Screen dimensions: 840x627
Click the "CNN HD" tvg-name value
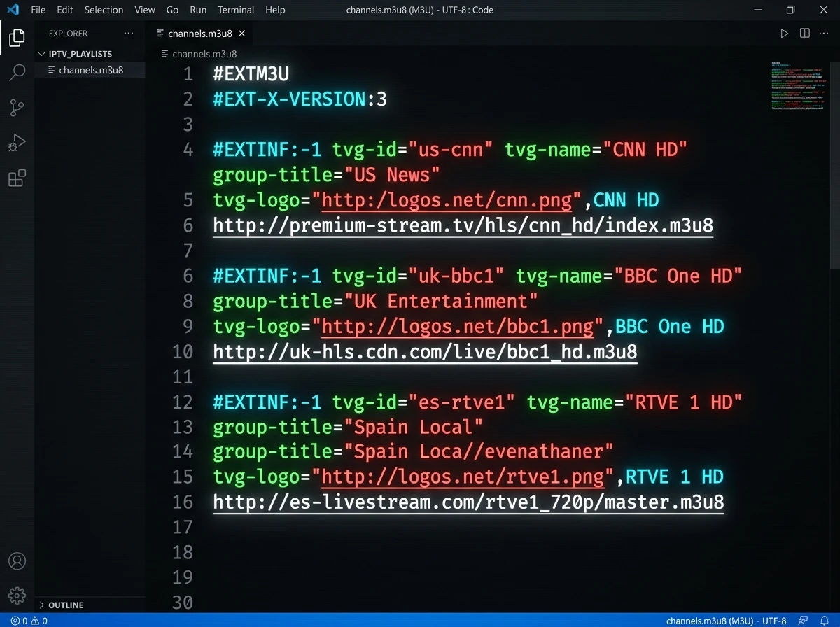tap(646, 150)
